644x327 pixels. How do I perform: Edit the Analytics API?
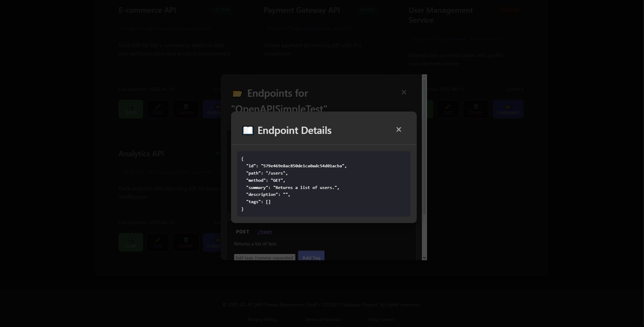pyautogui.click(x=158, y=242)
